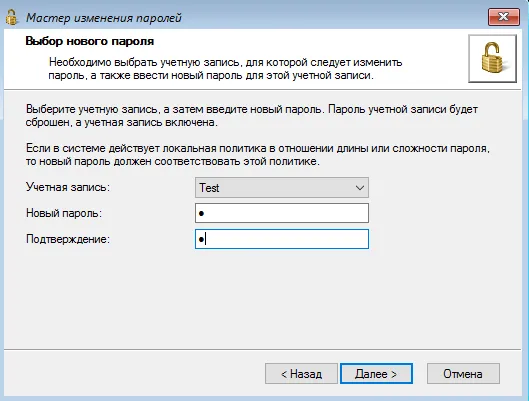This screenshot has height=401, width=529.
Task: Go back with the < Назад button
Action: [x=301, y=374]
